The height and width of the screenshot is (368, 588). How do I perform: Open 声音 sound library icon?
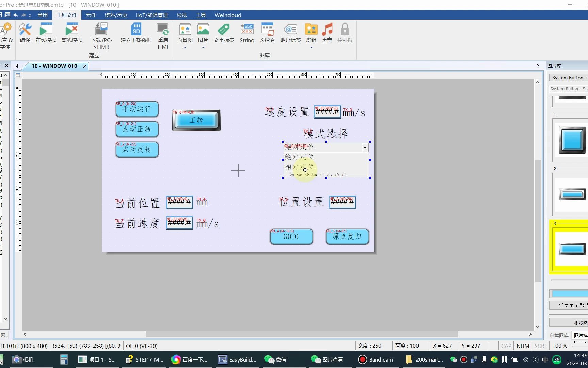[327, 33]
